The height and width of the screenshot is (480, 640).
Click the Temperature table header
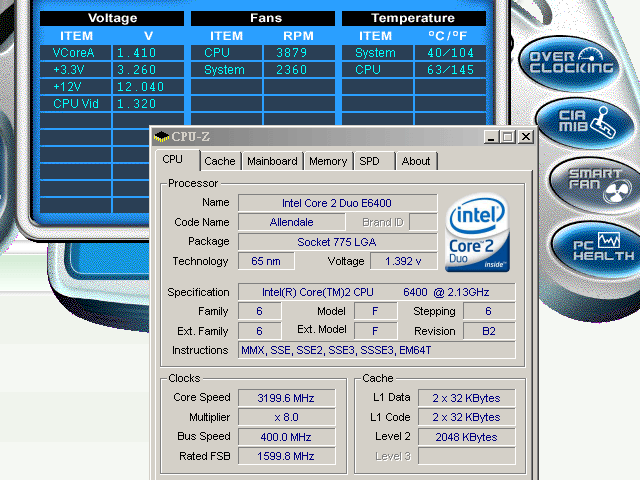[x=413, y=18]
